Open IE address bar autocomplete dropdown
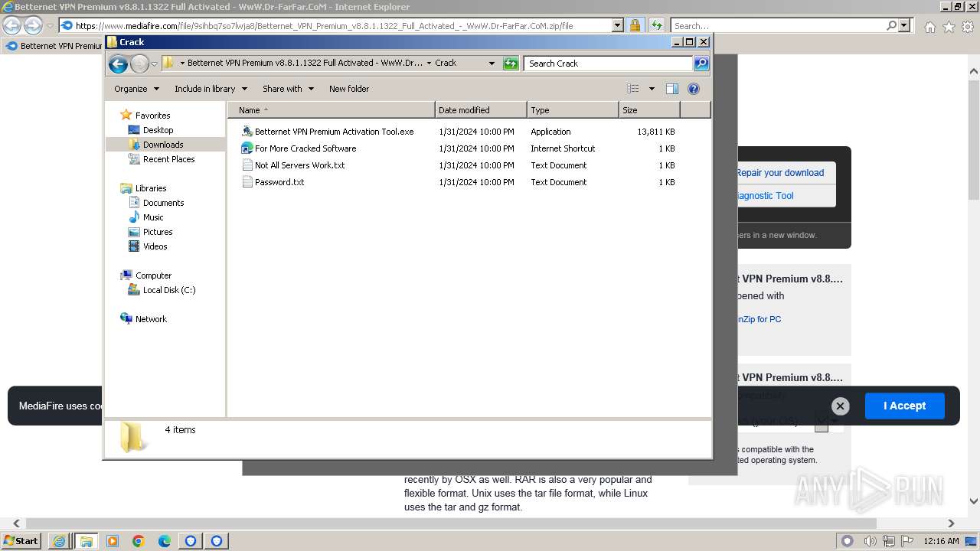 [x=618, y=25]
